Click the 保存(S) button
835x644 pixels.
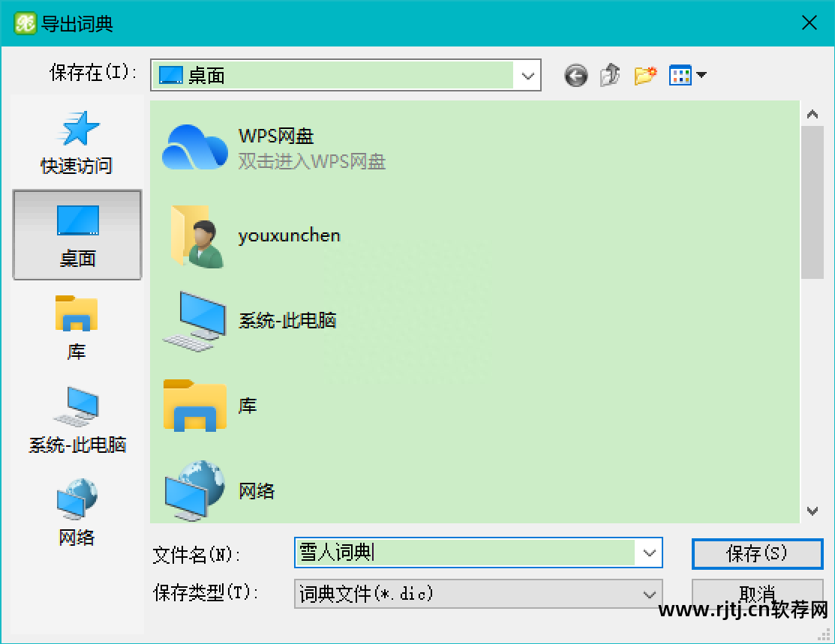click(x=757, y=553)
